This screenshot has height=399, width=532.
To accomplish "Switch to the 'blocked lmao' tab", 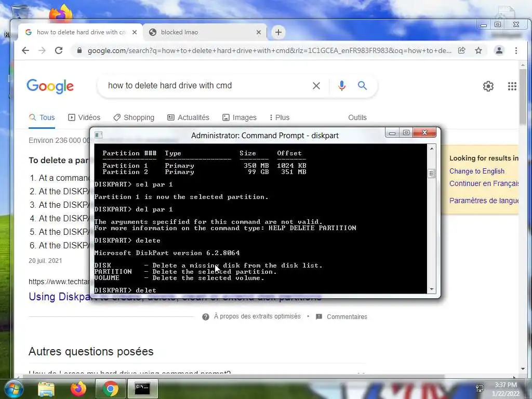I will (x=205, y=32).
